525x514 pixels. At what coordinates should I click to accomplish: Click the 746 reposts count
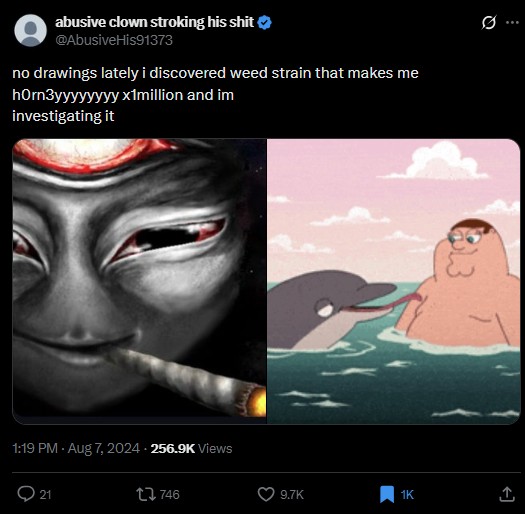(169, 495)
